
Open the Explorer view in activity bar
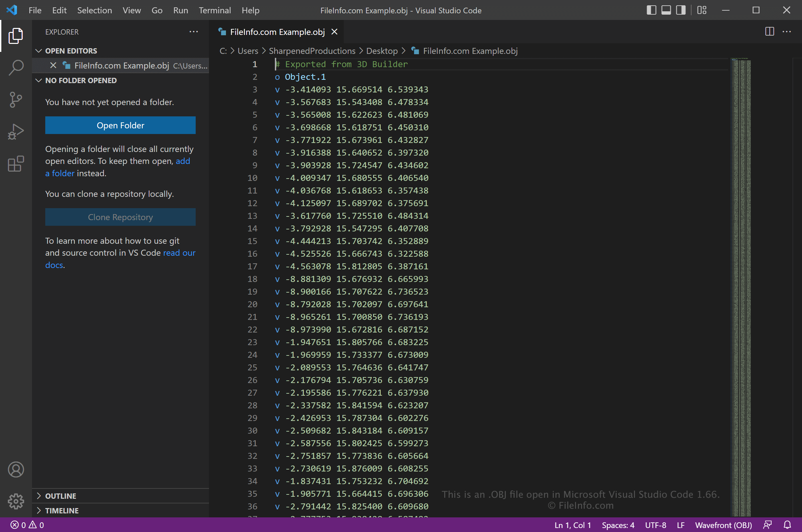[16, 36]
